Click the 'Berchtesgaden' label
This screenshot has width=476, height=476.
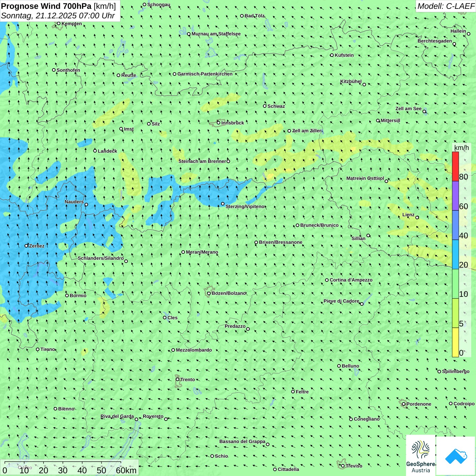(435, 41)
